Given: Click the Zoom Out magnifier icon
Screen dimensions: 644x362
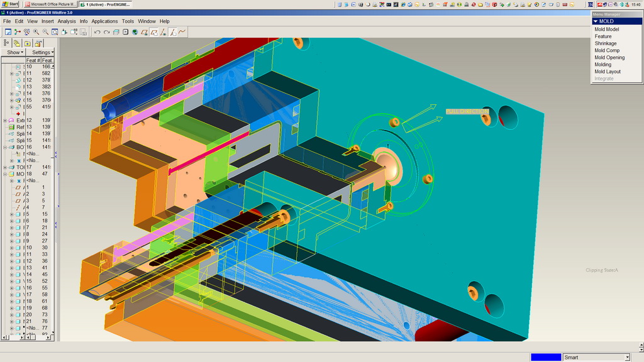Looking at the screenshot, I should pyautogui.click(x=45, y=32).
